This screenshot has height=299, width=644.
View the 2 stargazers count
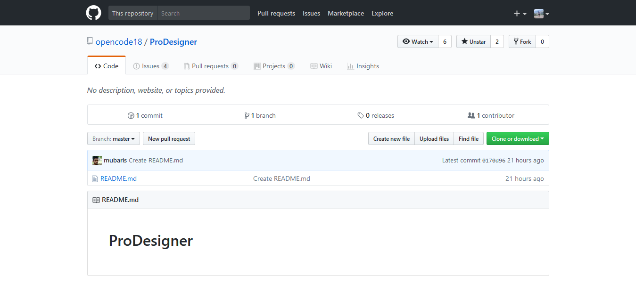click(497, 41)
